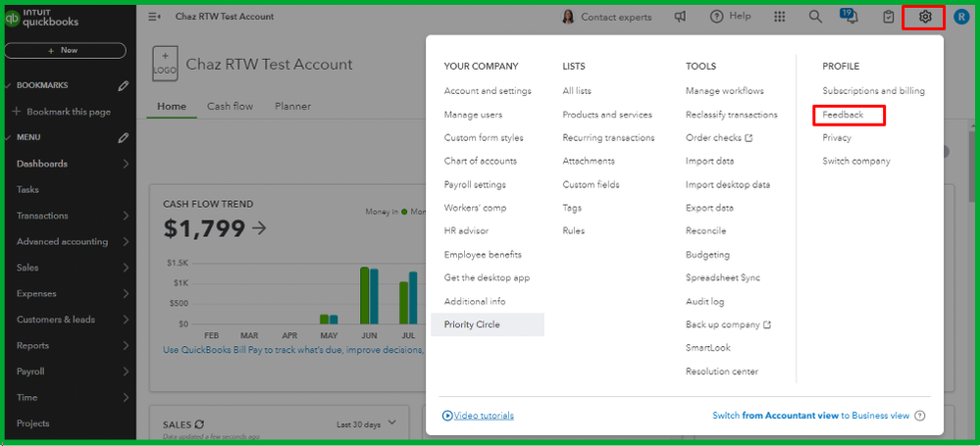Select Feedback under Profile
The height and width of the screenshot is (446, 980).
(x=843, y=115)
